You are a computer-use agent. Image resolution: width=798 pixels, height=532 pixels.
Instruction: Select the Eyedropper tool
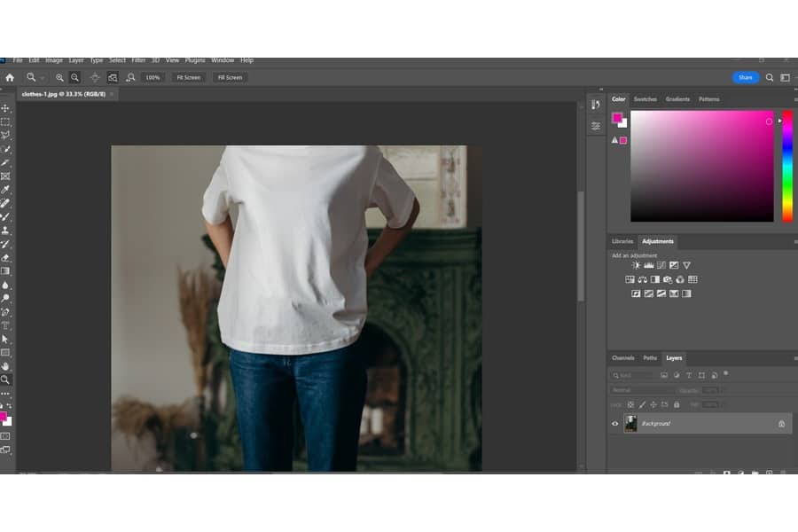tap(5, 190)
